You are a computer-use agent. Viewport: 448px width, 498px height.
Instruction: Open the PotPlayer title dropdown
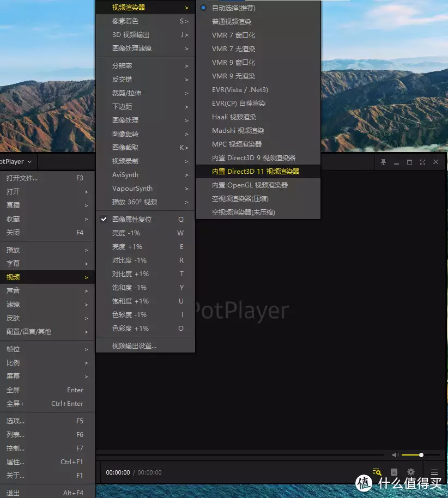(16, 162)
